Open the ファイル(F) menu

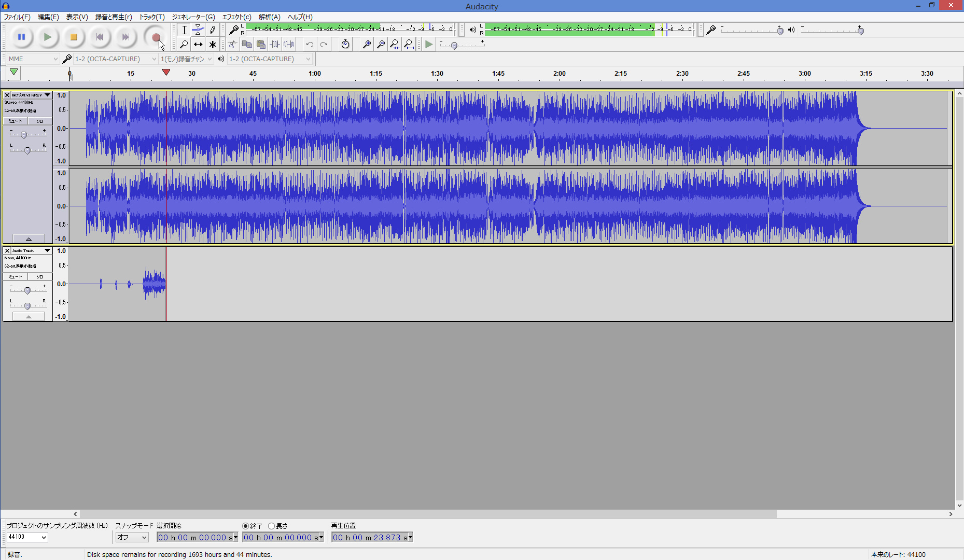pyautogui.click(x=17, y=17)
